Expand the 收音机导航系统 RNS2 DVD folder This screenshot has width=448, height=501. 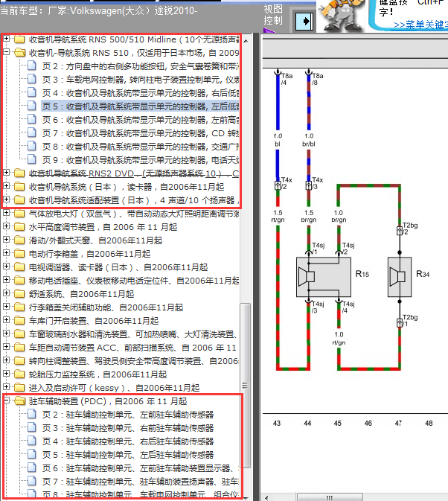click(x=6, y=173)
